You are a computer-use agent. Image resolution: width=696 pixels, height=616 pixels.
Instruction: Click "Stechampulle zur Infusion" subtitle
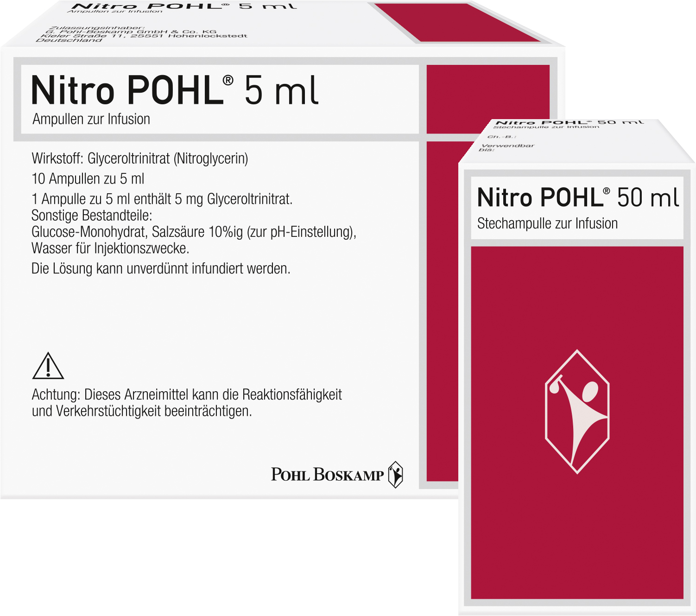coord(547,223)
